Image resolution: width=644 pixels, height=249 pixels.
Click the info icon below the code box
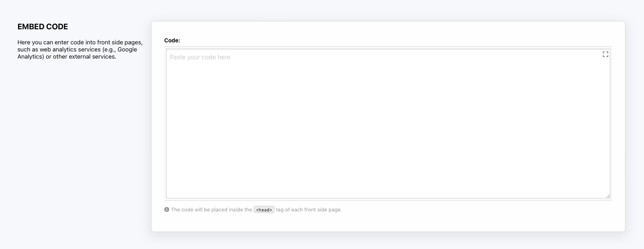pos(167,209)
